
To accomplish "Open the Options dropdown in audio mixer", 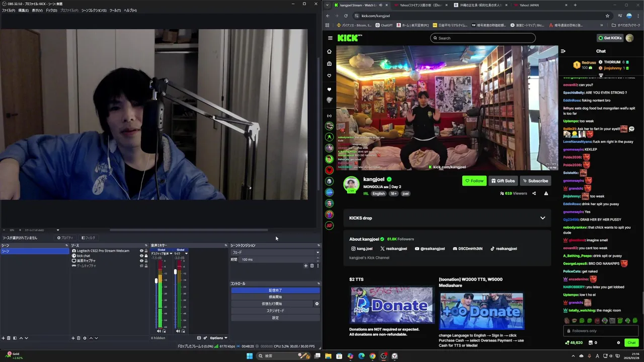I will (218, 338).
